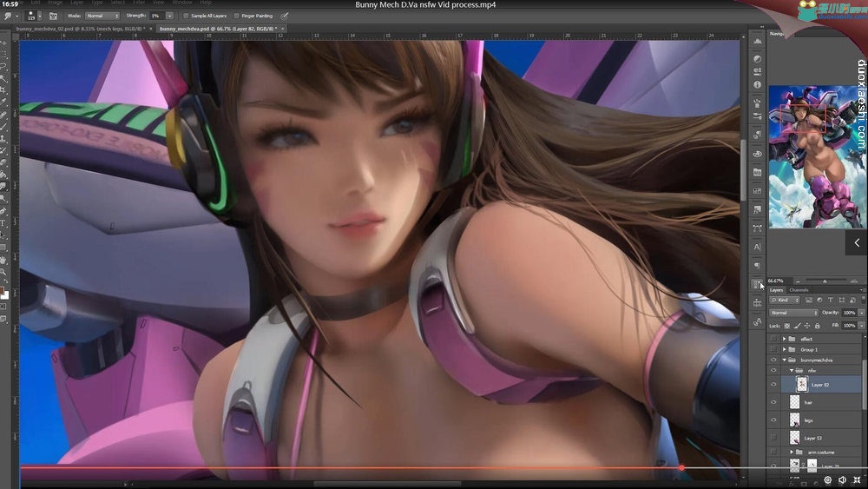This screenshot has width=868, height=489.
Task: Hide Layer 82 visibility eye
Action: [x=773, y=384]
